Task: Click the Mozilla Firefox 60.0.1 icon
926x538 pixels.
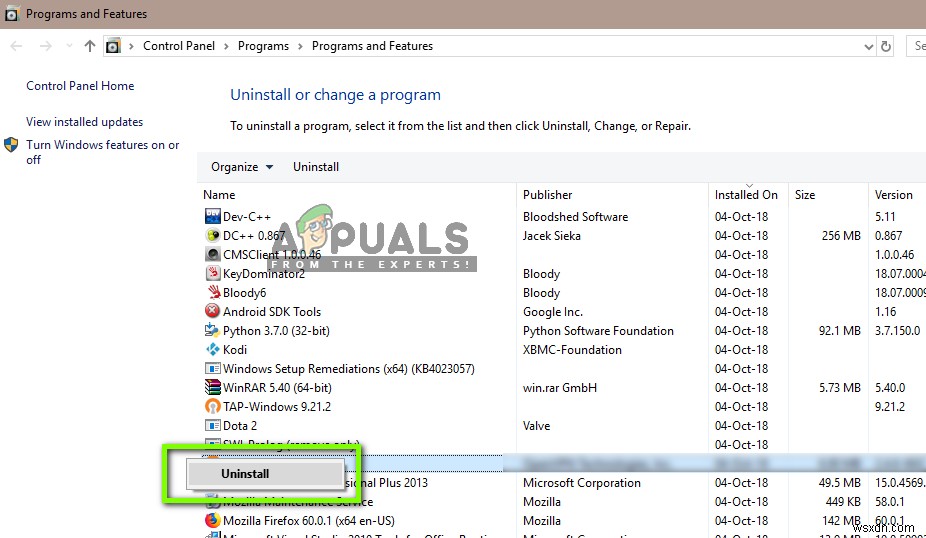Action: coord(212,520)
